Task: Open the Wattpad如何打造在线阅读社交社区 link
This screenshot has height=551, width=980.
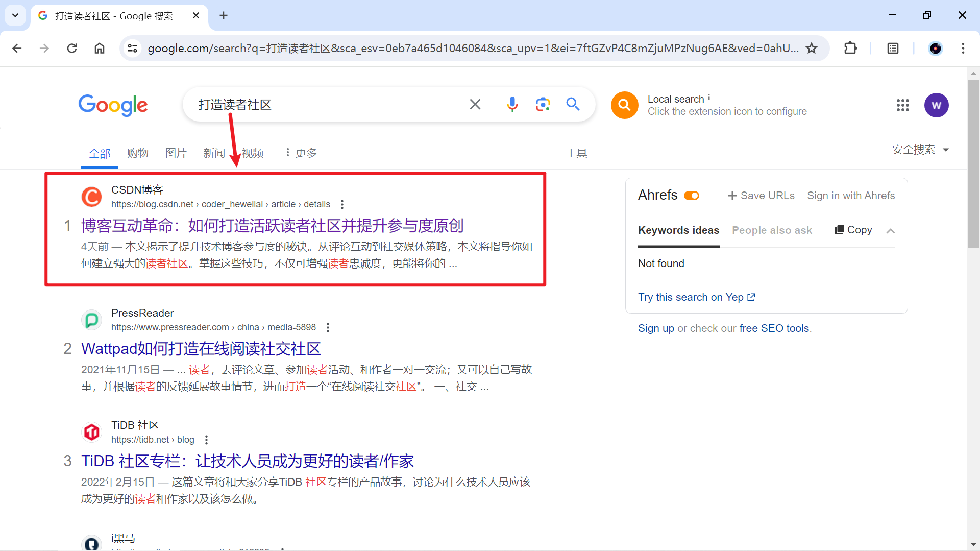Action: (201, 348)
